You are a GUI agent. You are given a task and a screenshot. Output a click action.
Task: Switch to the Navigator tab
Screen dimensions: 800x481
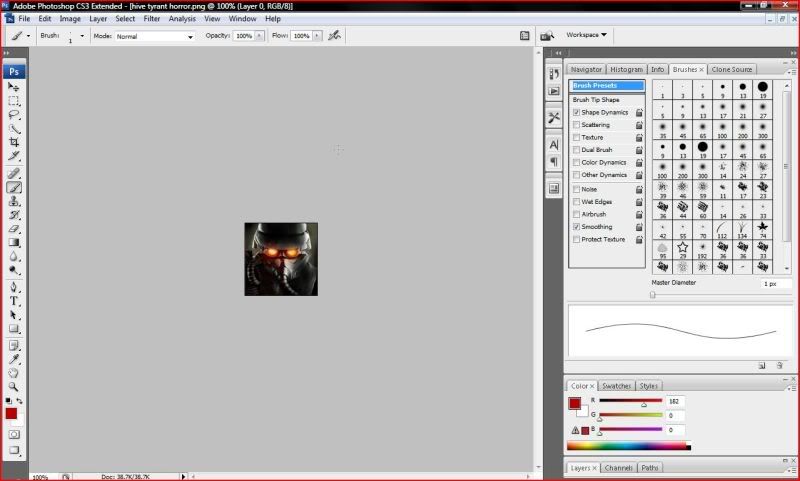click(586, 69)
